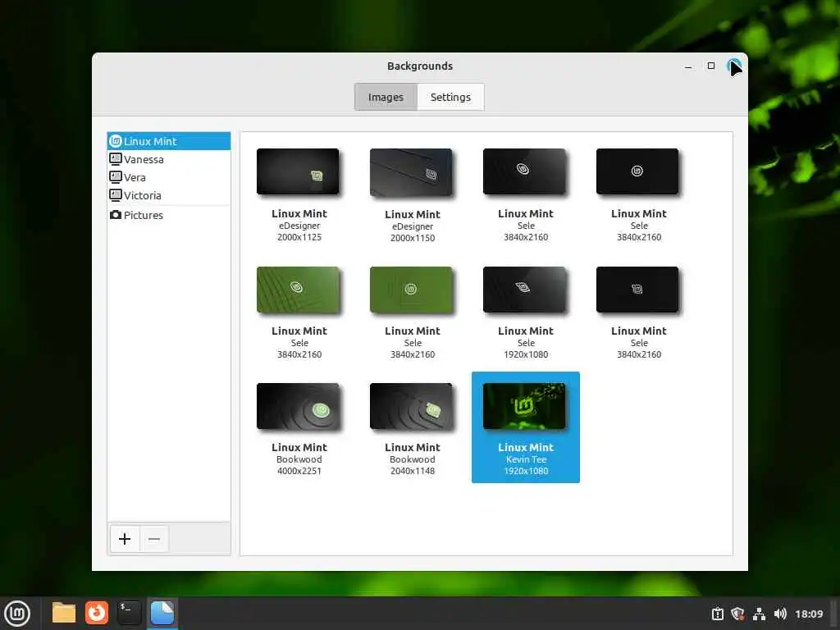Open the update manager tray icon

click(717, 614)
